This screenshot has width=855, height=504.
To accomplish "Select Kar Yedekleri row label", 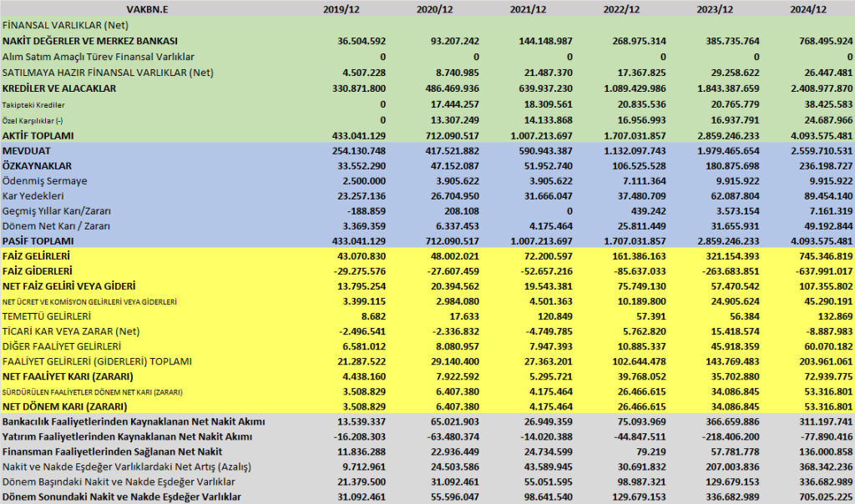I will (x=33, y=196).
